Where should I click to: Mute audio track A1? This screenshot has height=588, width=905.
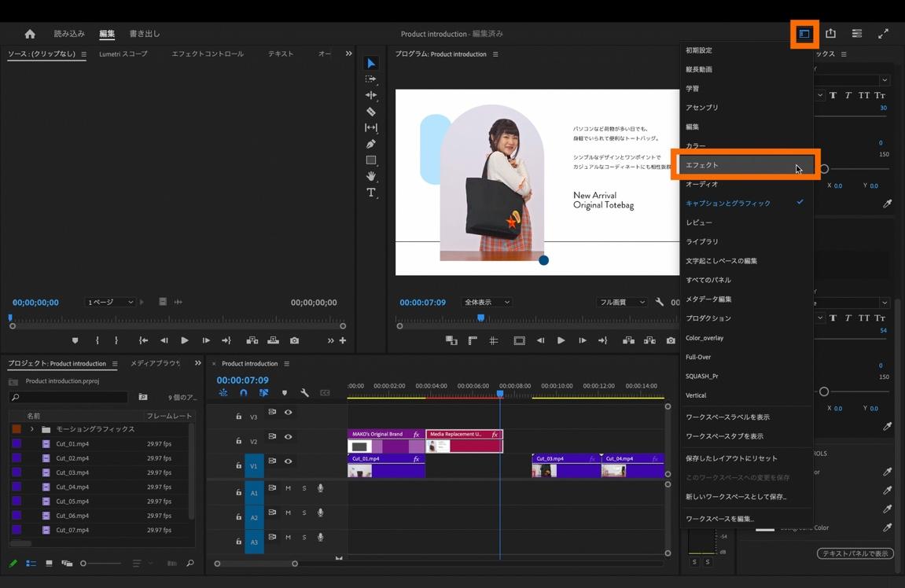click(x=288, y=488)
